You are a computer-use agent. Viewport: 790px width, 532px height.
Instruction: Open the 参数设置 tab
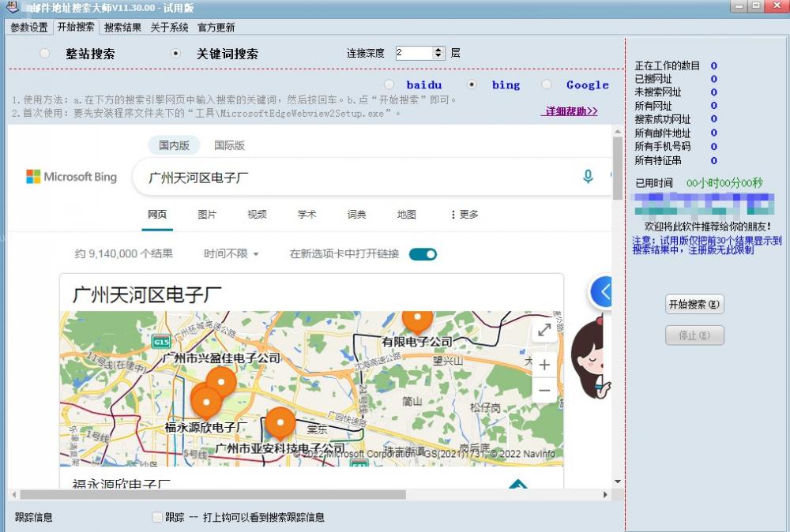29,27
